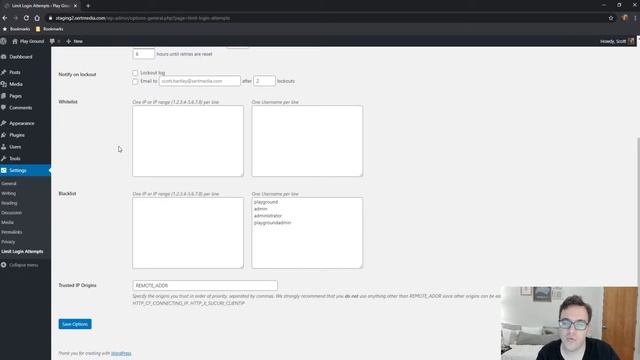Open Privacy settings submenu
Image resolution: width=640 pixels, height=360 pixels.
tap(8, 242)
